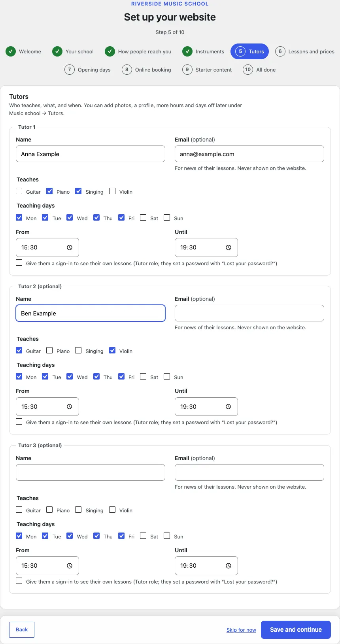
Task: Open clock icon on Tutor 1 Until field
Action: [229, 247]
